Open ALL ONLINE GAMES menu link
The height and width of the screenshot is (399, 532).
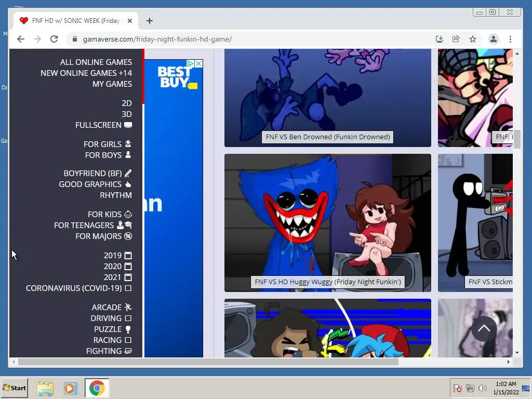click(96, 62)
